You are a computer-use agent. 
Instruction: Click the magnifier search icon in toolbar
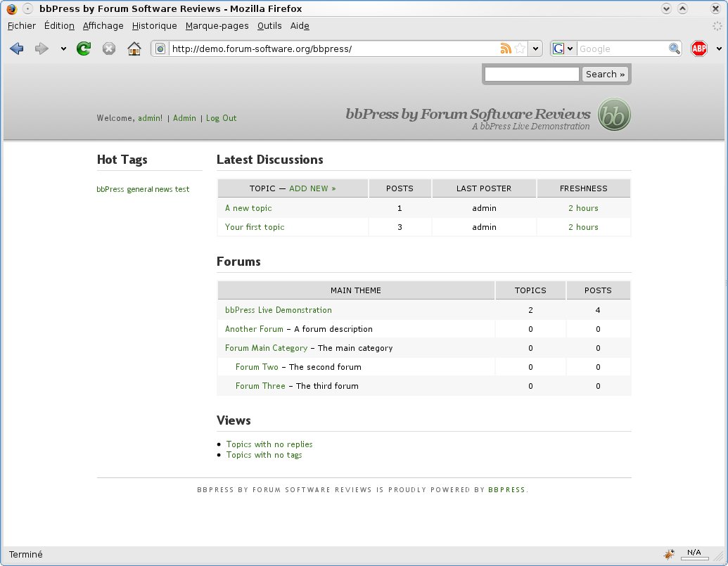(674, 49)
